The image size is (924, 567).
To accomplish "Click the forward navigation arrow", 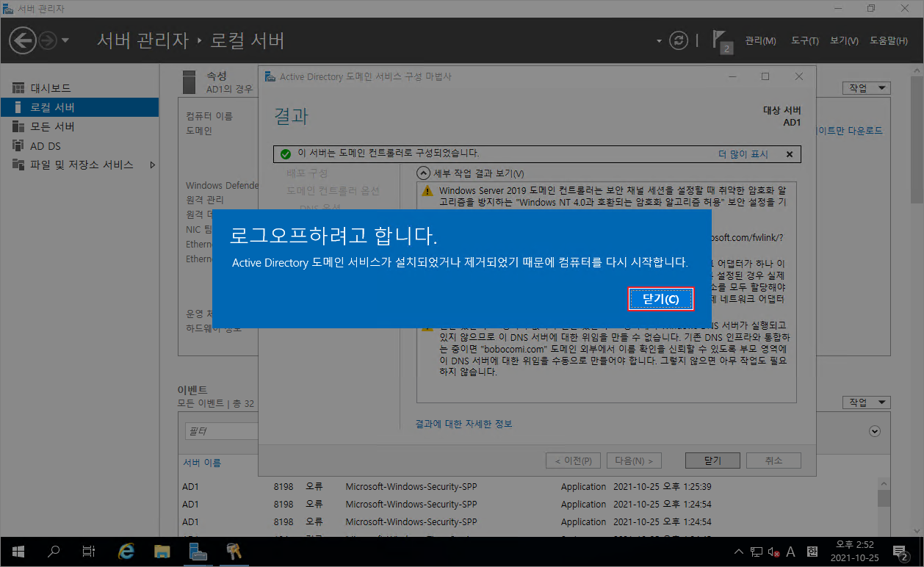I will [48, 40].
